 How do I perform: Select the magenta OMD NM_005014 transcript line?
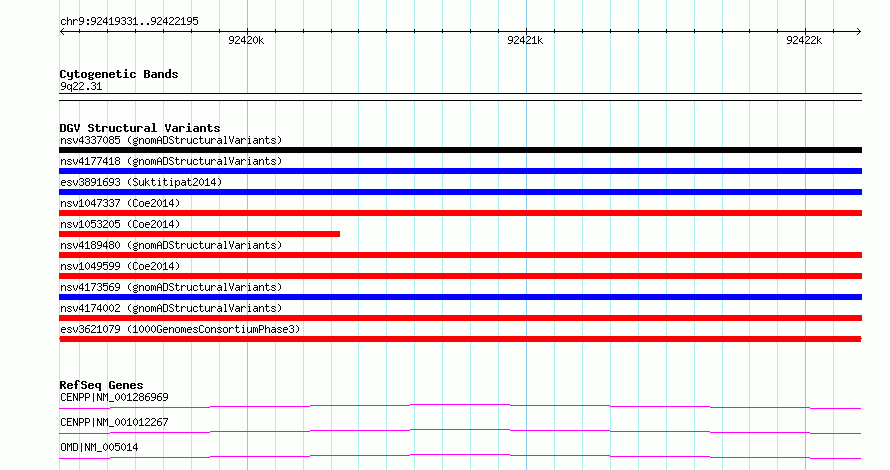point(460,456)
